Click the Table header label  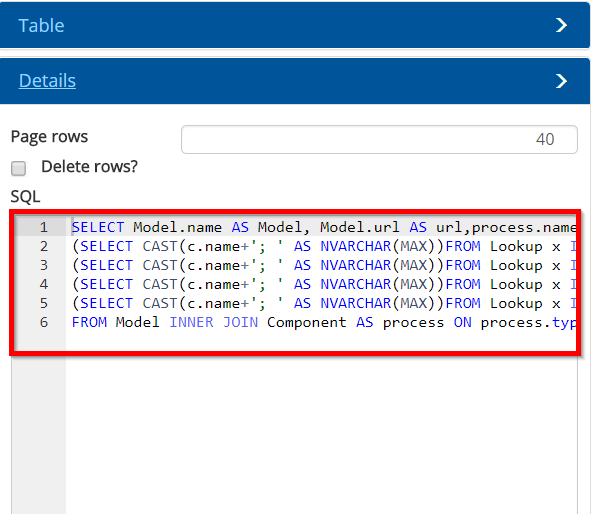[41, 26]
